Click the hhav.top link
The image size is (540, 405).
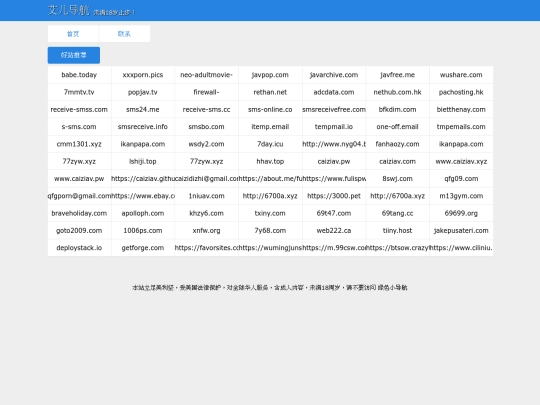[x=270, y=161]
